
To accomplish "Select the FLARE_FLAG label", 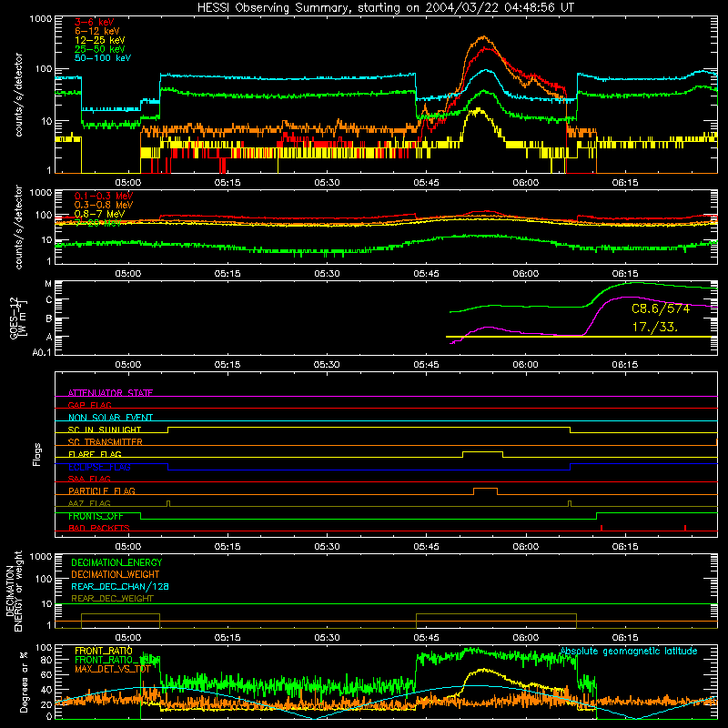I will 95,454.
